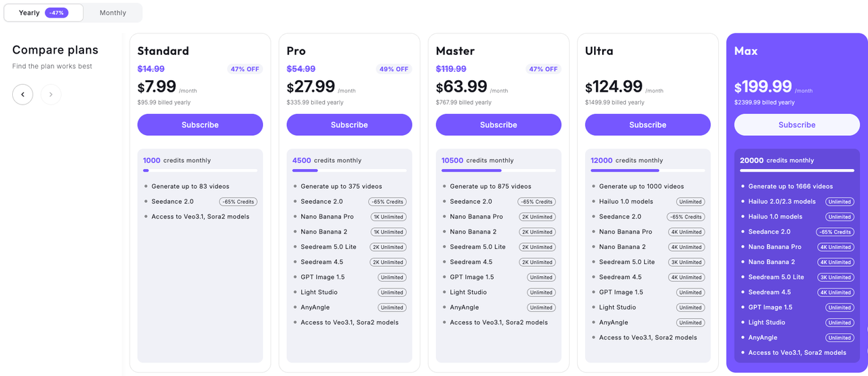This screenshot has height=376, width=868.
Task: Click the Compare plans heading
Action: click(x=55, y=50)
